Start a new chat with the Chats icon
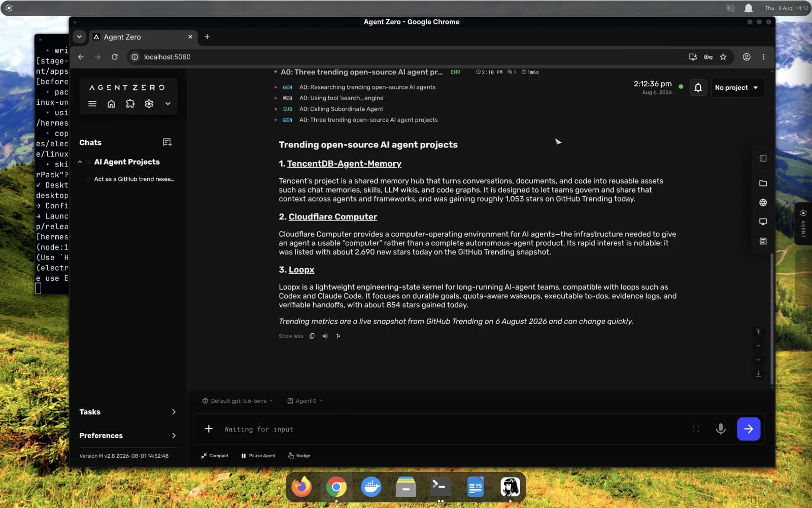The image size is (812, 508). tap(167, 142)
